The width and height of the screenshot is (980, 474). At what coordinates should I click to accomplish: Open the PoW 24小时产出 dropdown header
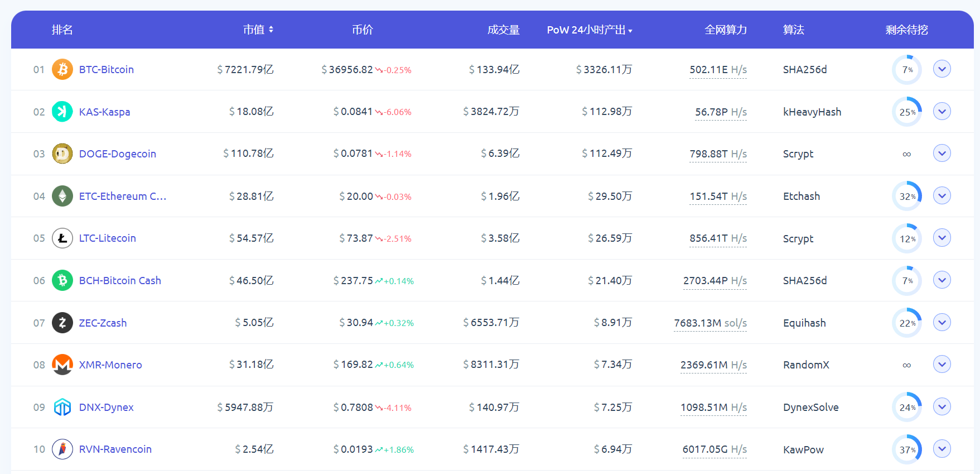[589, 30]
